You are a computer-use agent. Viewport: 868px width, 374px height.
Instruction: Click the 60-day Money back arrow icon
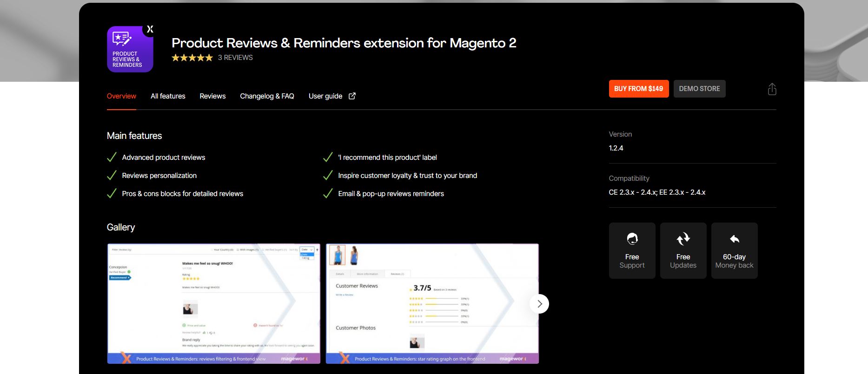pos(735,239)
